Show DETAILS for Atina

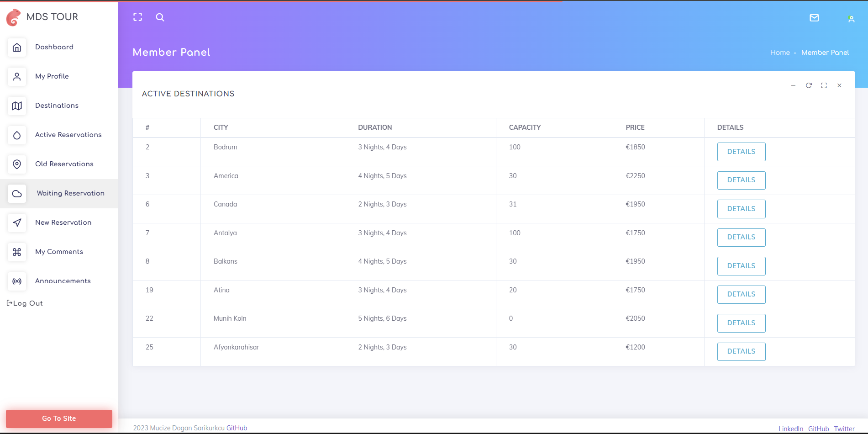741,294
